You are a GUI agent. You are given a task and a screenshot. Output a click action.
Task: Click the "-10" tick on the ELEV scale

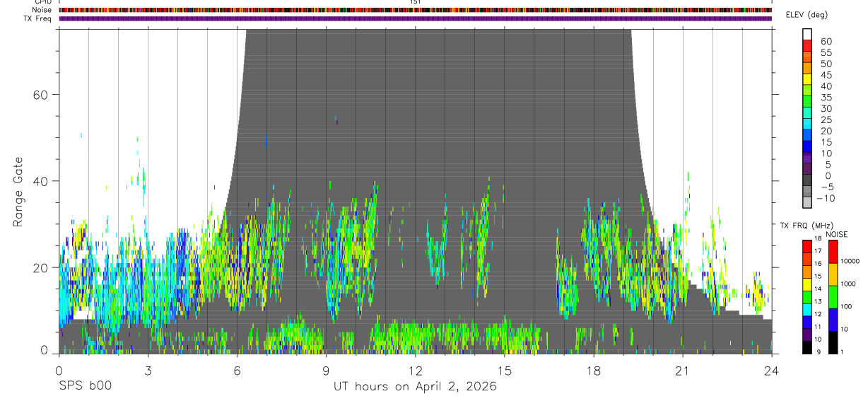[826, 198]
